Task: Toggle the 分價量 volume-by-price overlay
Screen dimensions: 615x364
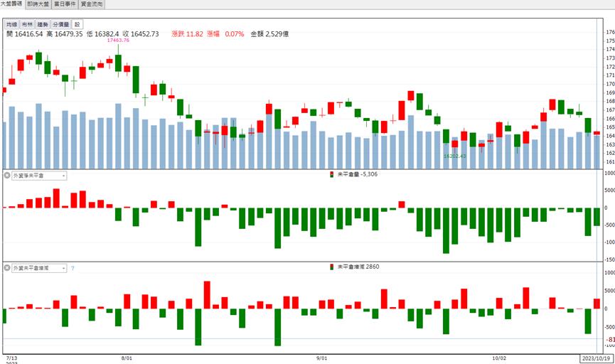Action: (x=61, y=25)
